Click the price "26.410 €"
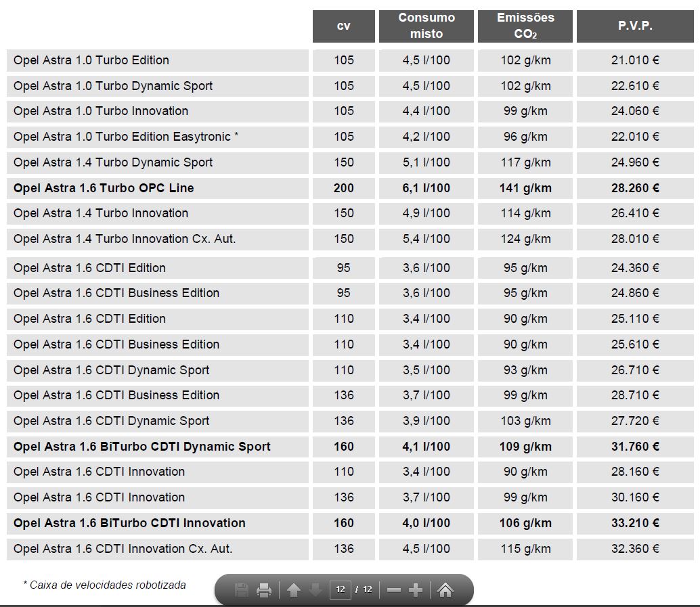The image size is (700, 607). pos(635,213)
